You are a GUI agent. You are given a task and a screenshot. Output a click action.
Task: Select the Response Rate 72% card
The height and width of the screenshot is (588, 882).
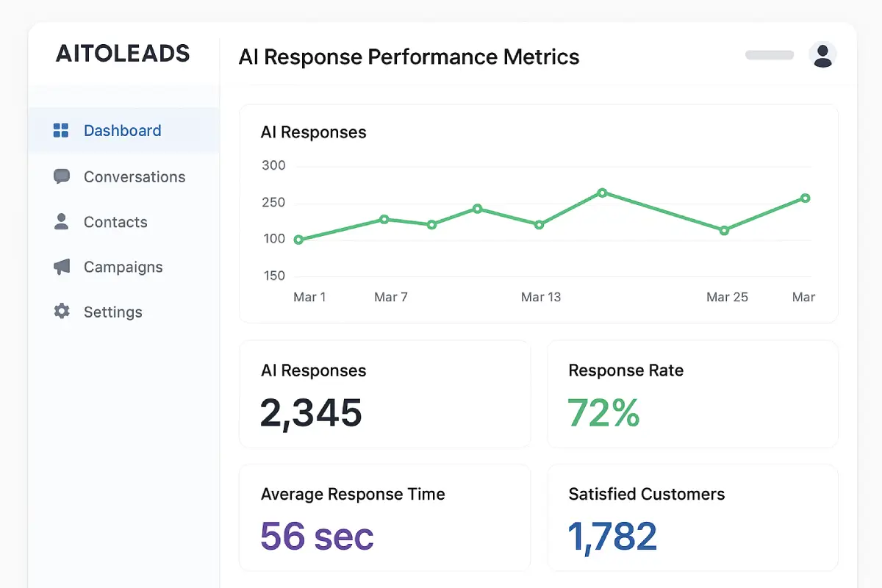point(692,394)
